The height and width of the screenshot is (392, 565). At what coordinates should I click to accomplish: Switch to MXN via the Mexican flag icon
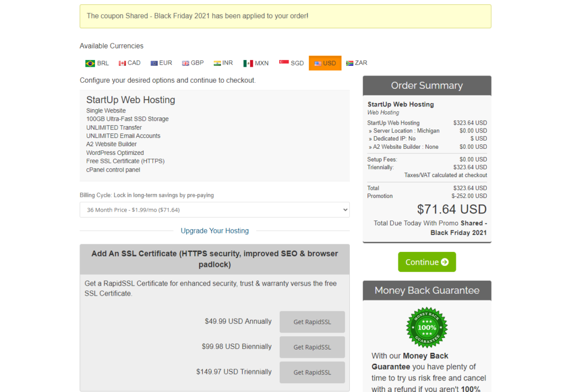coord(248,63)
